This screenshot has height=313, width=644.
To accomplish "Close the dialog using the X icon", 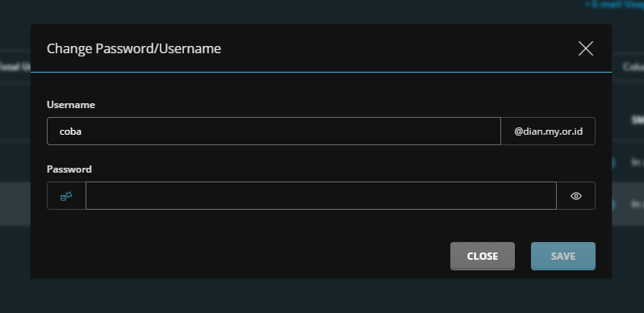I will [x=586, y=48].
